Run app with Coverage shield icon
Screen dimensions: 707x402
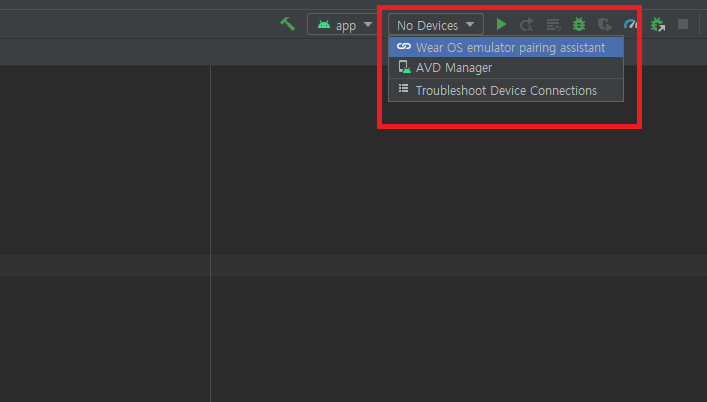pos(605,24)
